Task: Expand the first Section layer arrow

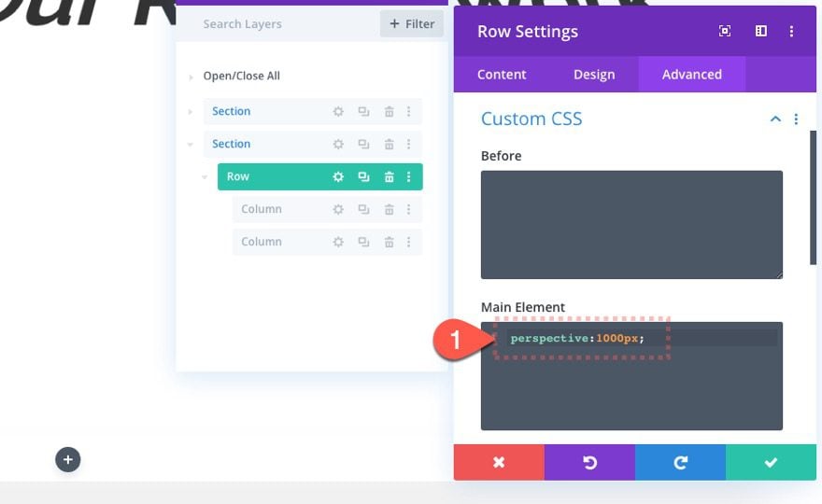Action: tap(191, 111)
